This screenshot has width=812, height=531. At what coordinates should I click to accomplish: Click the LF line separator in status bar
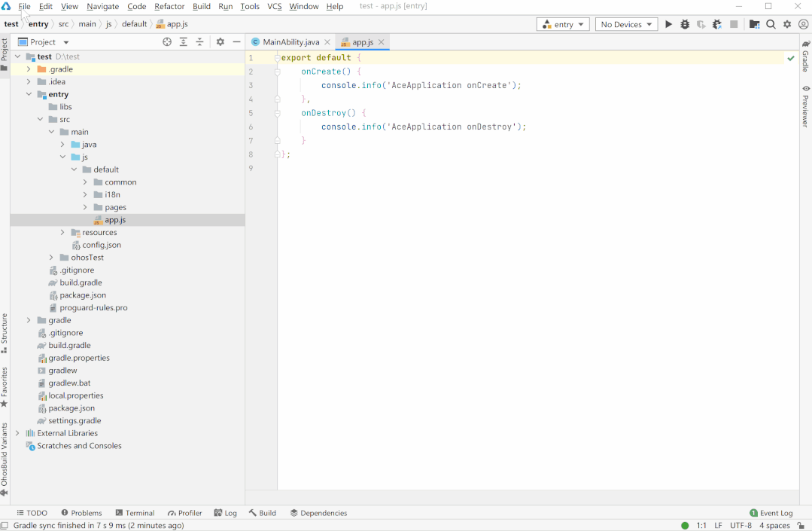click(x=718, y=525)
